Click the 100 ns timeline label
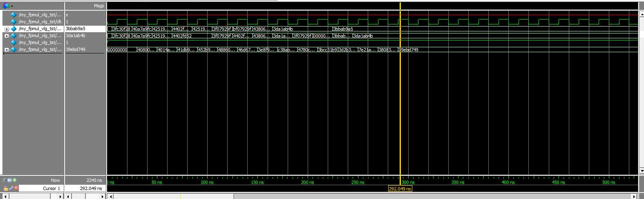 coord(207,182)
